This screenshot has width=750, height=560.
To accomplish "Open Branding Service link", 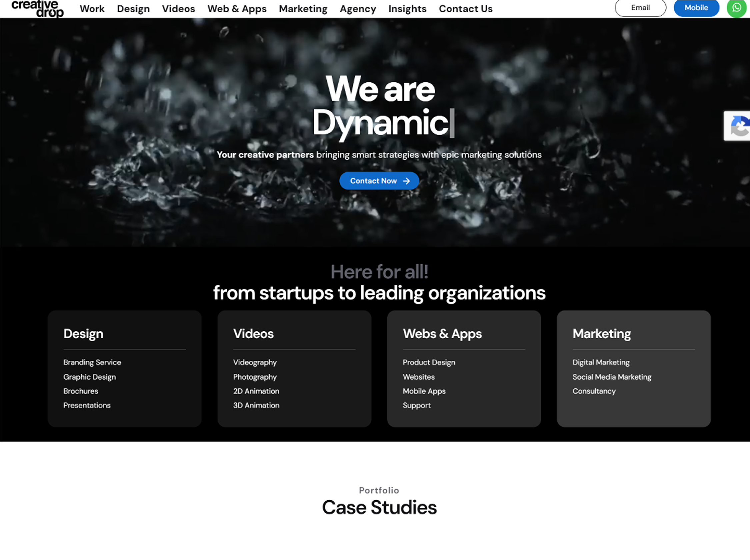I will 92,362.
